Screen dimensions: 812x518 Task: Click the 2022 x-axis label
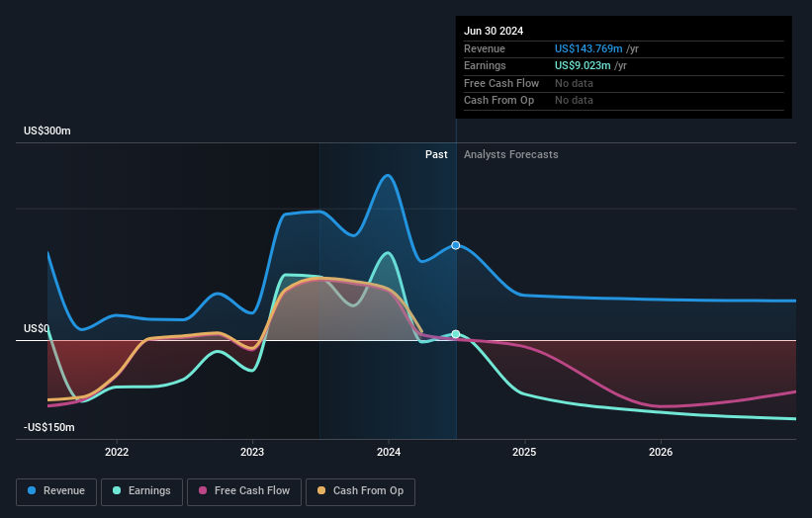117,452
